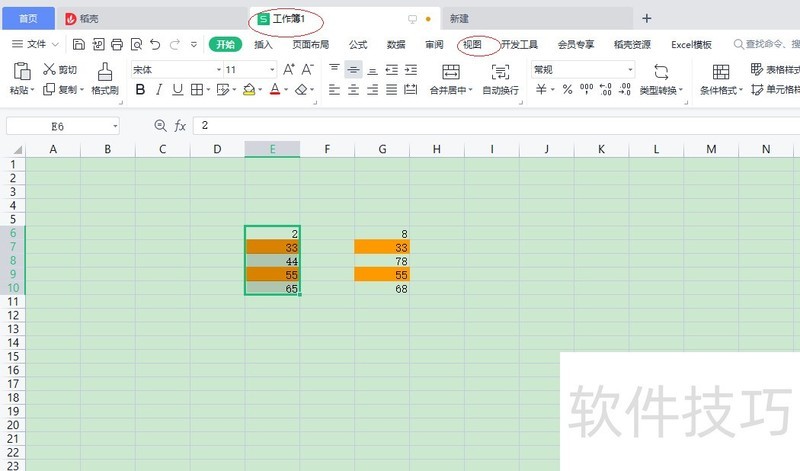Click the 自动换行 (Wrap Text) button

[500, 78]
